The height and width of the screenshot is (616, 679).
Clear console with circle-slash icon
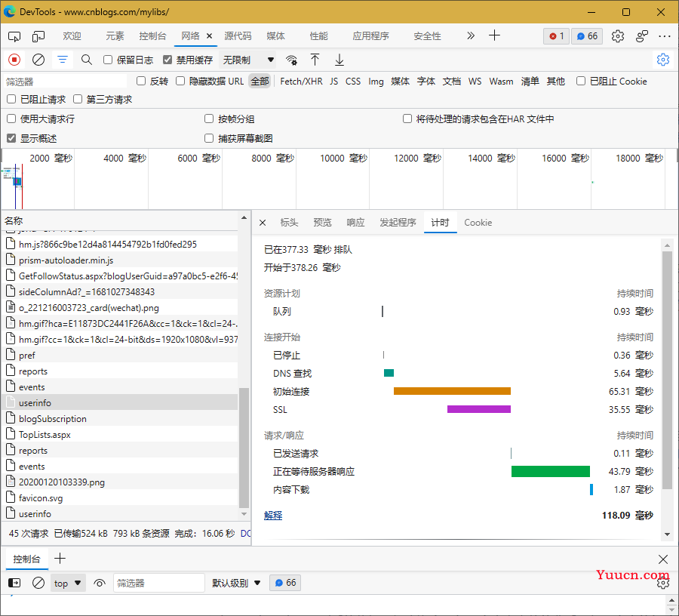tap(38, 583)
